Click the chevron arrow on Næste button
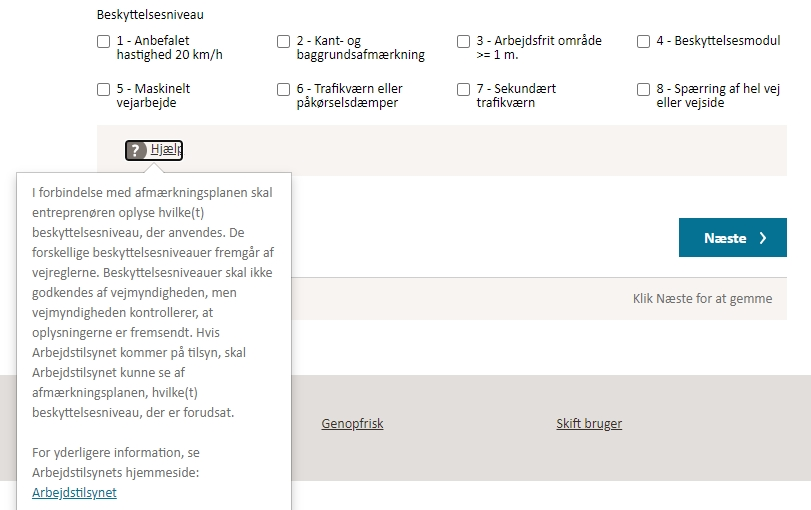 click(763, 238)
